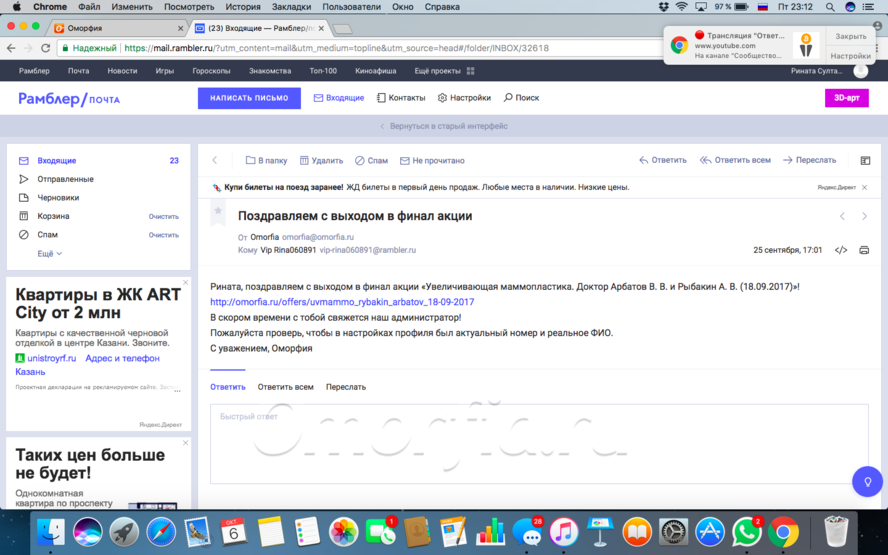
Task: Open Spotlight search in menu bar
Action: (830, 7)
